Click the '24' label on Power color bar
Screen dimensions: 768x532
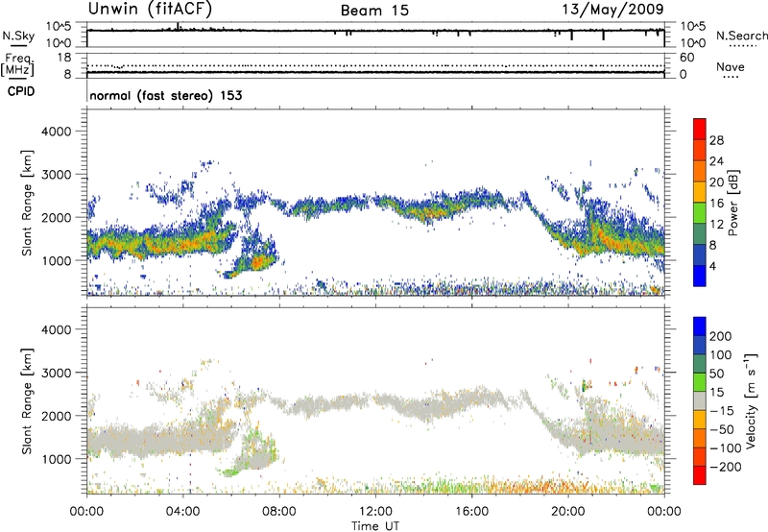[x=716, y=161]
